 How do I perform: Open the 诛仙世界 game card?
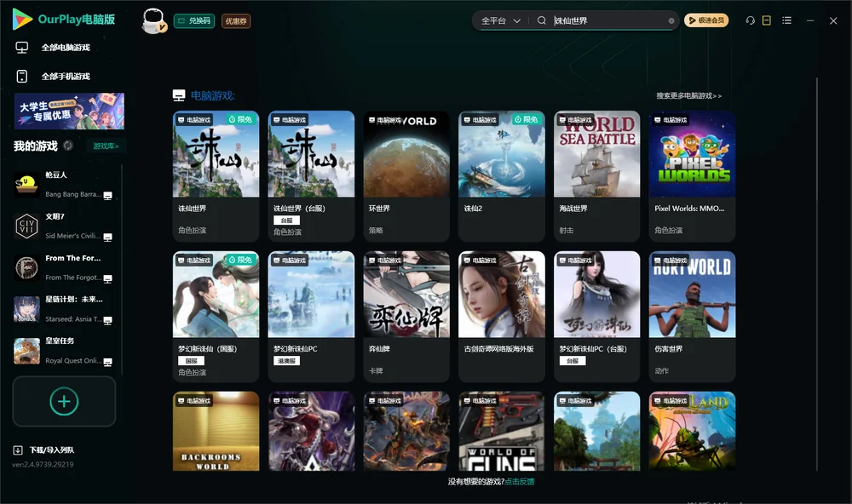(216, 176)
